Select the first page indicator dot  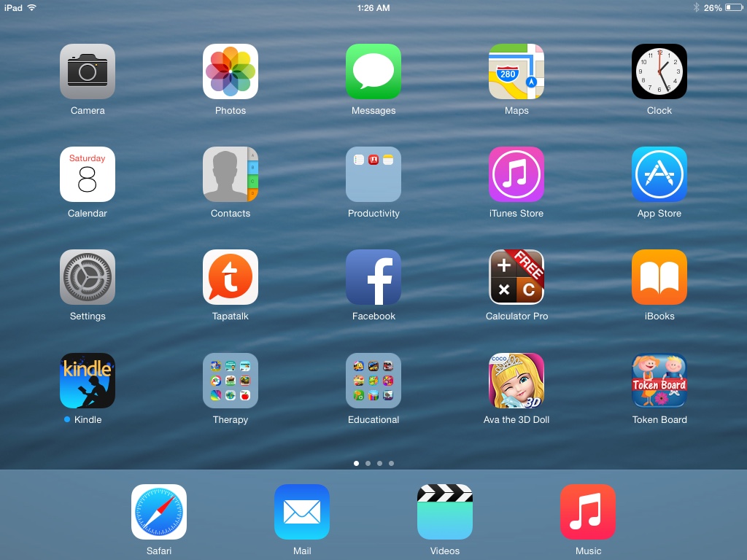click(356, 463)
